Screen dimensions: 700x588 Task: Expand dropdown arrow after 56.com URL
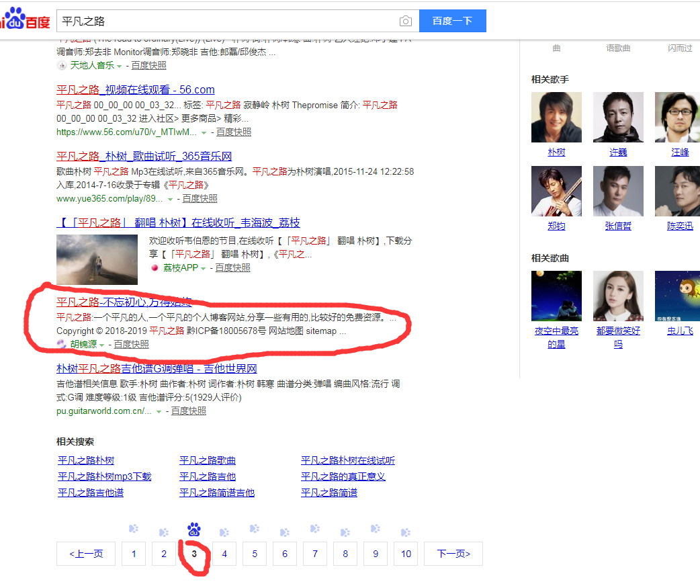click(204, 133)
